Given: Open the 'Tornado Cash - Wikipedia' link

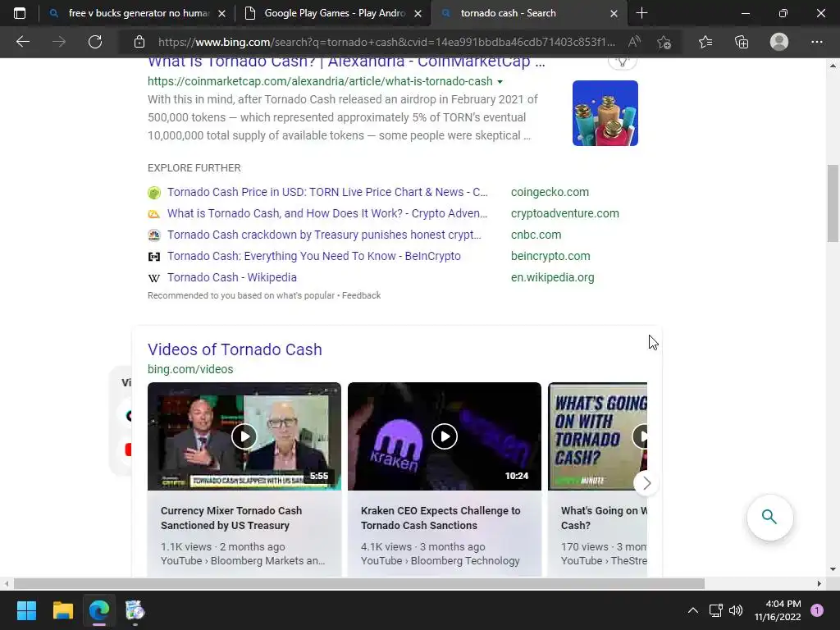Looking at the screenshot, I should (x=232, y=277).
